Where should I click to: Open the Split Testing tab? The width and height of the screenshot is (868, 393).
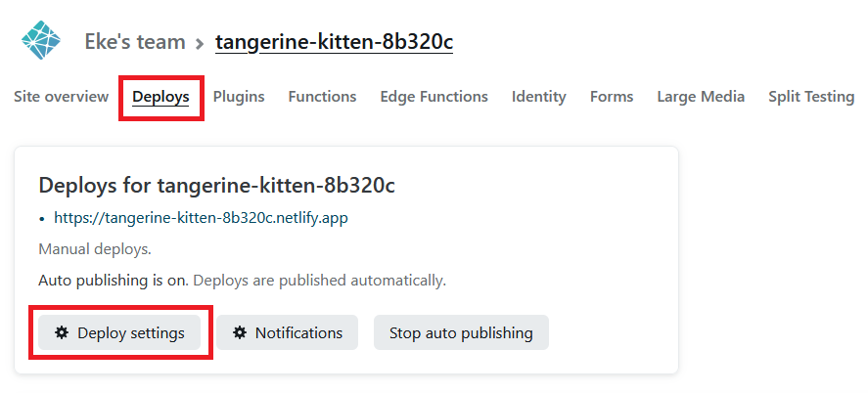pyautogui.click(x=811, y=97)
